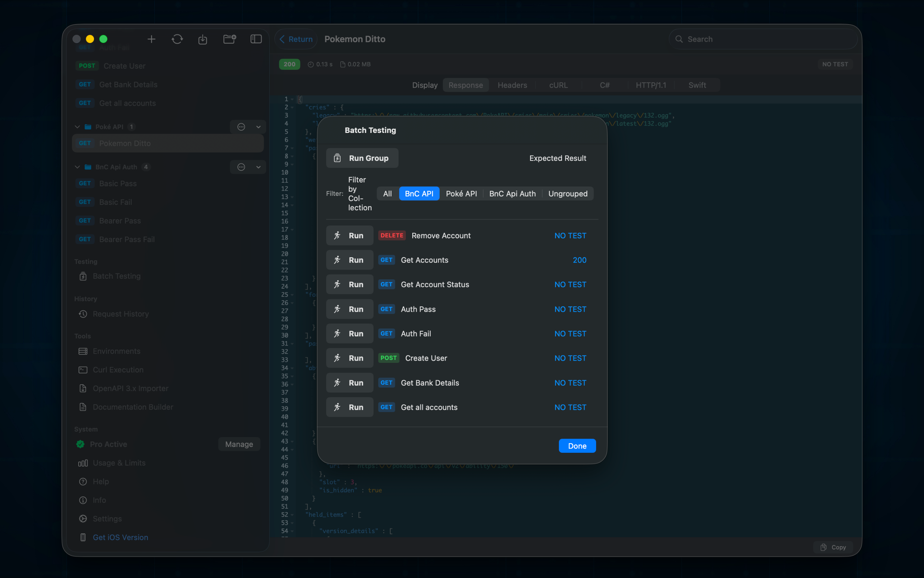Select the Ungrouped filter segment

(x=568, y=193)
